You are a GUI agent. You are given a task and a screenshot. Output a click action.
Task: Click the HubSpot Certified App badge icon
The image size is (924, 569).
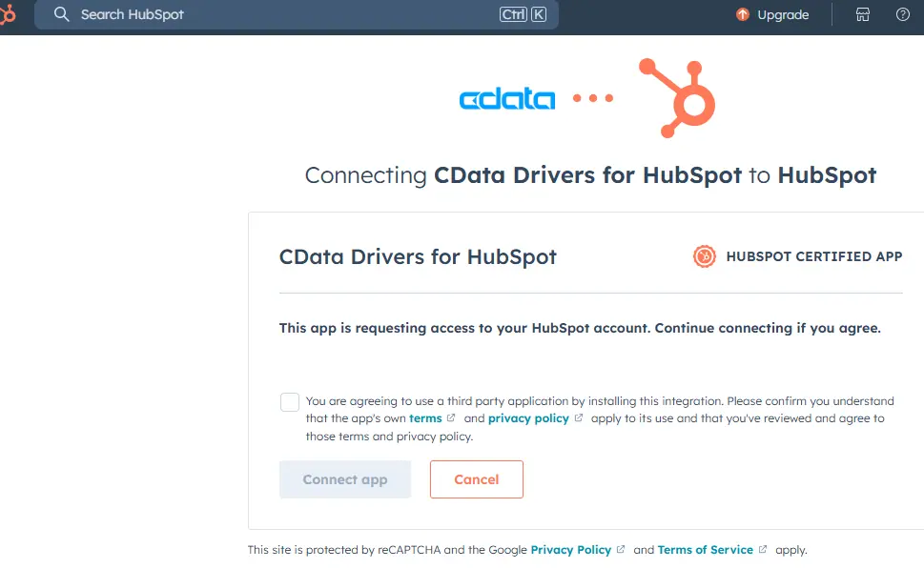pos(704,256)
